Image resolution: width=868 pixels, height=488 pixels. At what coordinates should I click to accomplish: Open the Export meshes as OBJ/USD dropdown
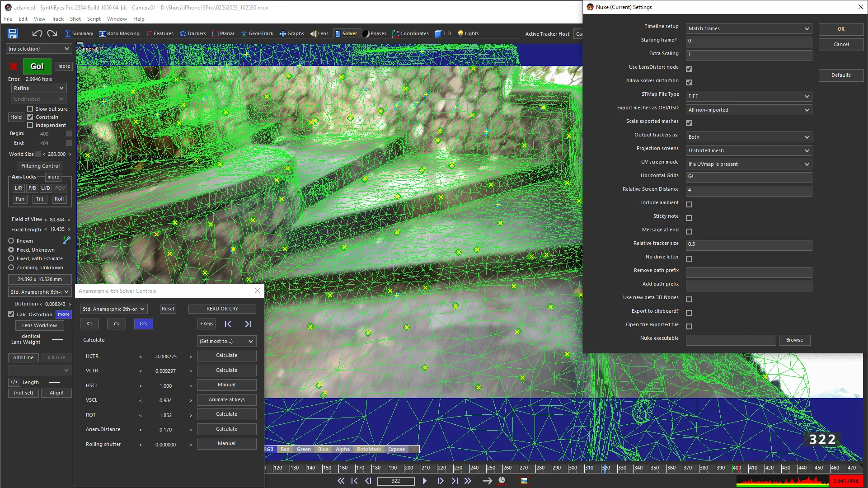click(x=748, y=110)
